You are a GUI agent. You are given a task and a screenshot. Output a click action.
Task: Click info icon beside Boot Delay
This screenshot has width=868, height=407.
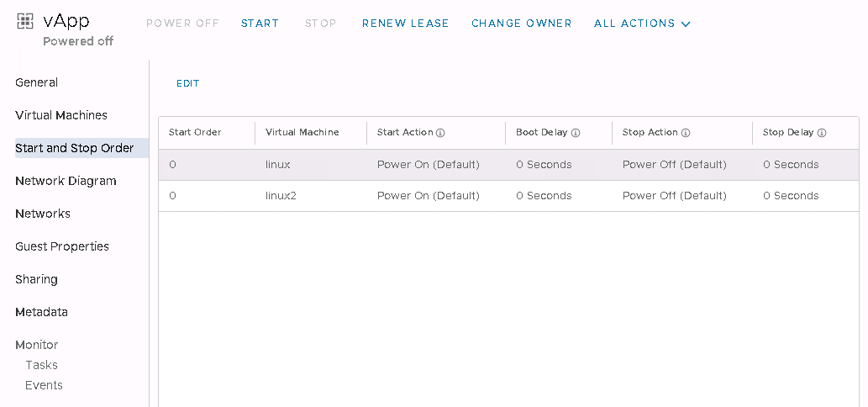click(x=575, y=133)
